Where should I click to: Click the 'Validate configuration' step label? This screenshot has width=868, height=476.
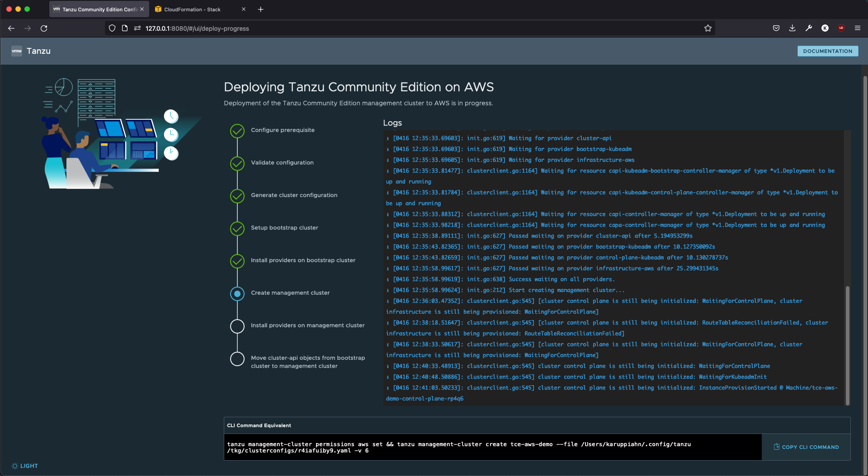282,162
